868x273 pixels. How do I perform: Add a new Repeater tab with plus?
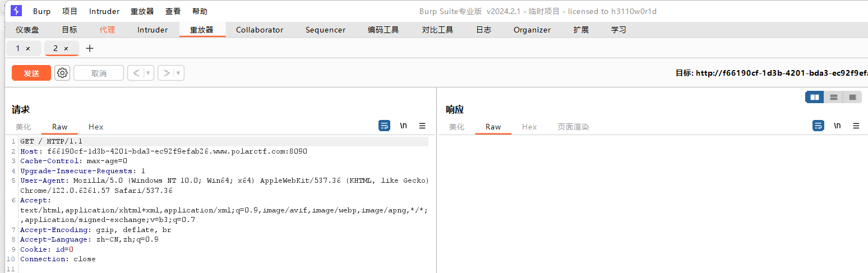coord(90,48)
